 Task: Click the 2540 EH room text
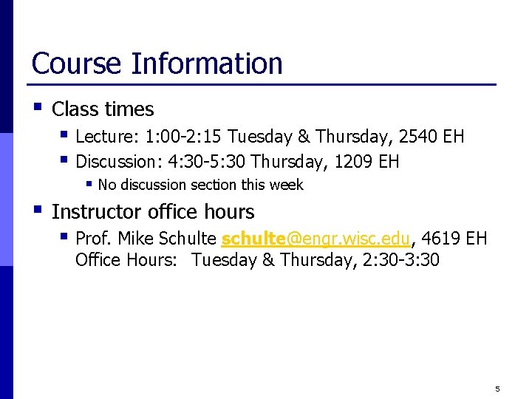[x=432, y=137]
